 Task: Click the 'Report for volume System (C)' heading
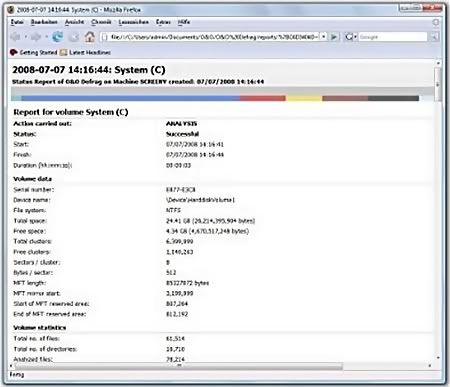pyautogui.click(x=71, y=112)
